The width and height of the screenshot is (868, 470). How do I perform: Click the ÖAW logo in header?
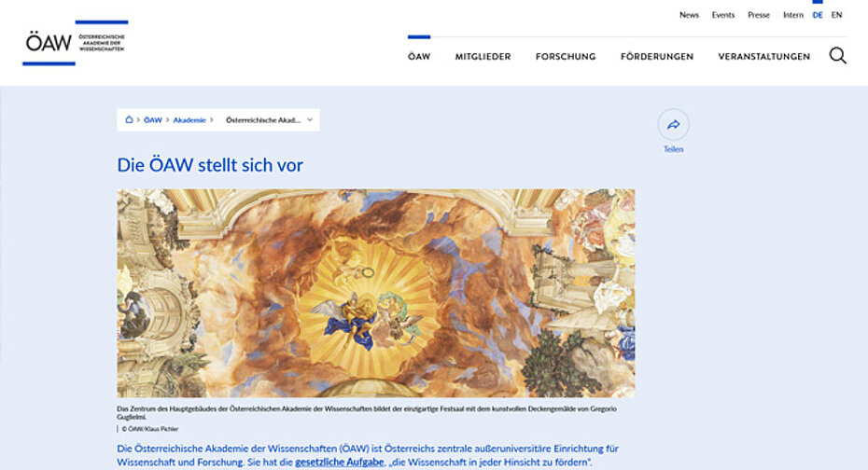point(75,42)
